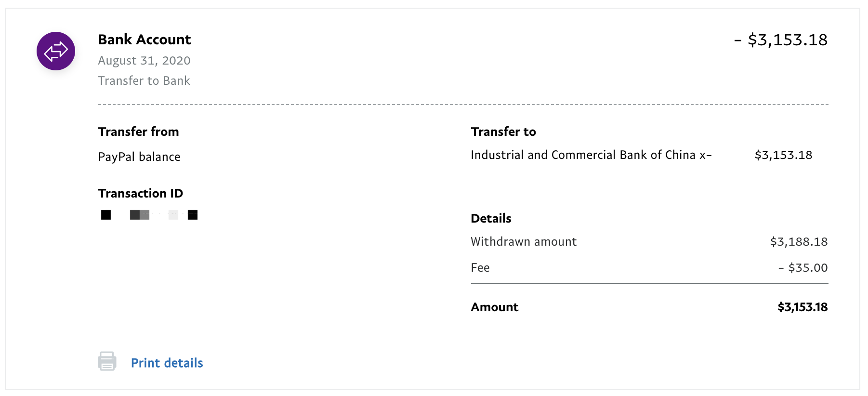
Task: Click the $3,153.18 beside the bank name
Action: (783, 155)
